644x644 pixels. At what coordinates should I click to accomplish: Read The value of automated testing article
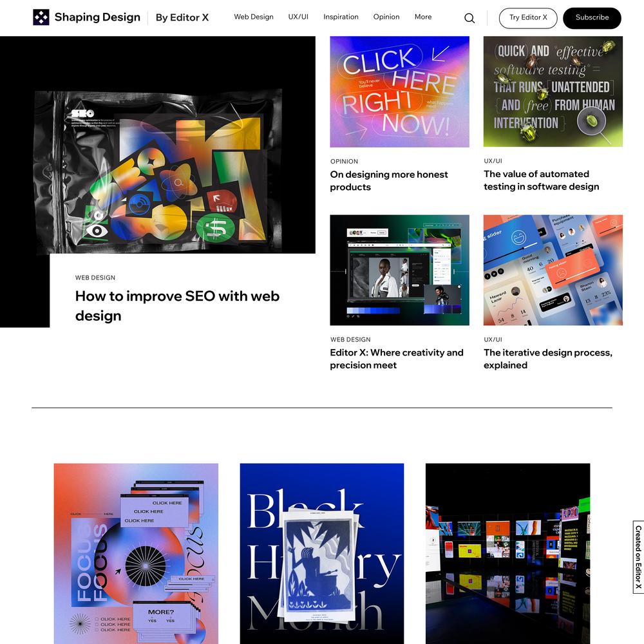click(542, 180)
